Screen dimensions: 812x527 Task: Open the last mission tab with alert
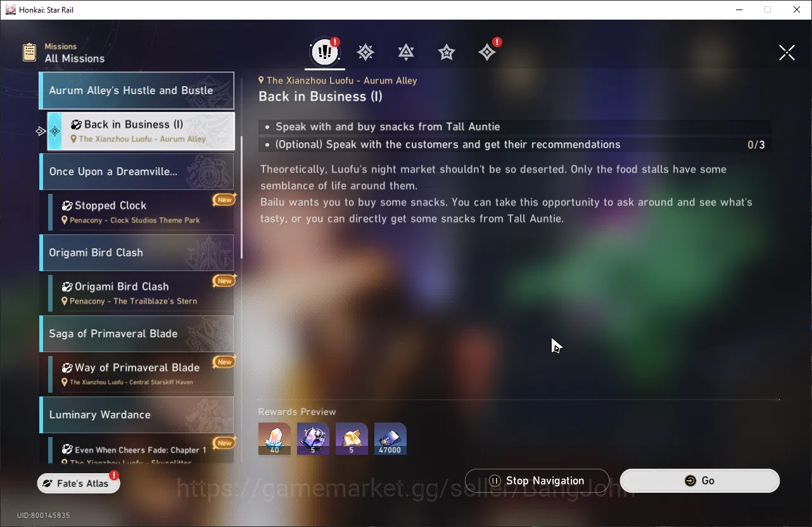click(488, 52)
